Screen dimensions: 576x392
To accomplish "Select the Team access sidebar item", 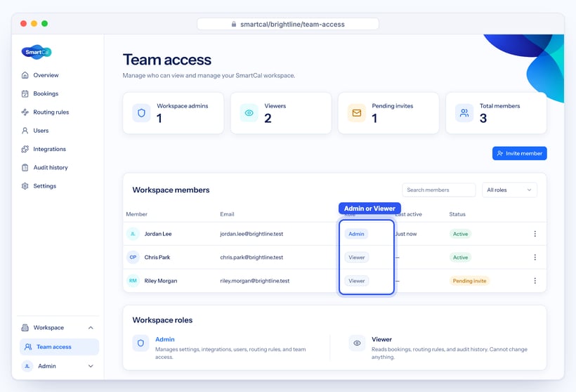I will [x=59, y=347].
